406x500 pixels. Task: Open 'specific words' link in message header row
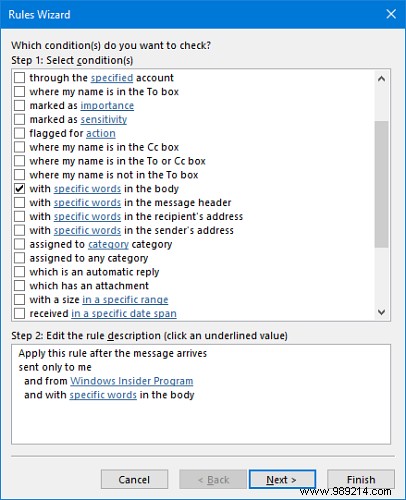coord(87,203)
